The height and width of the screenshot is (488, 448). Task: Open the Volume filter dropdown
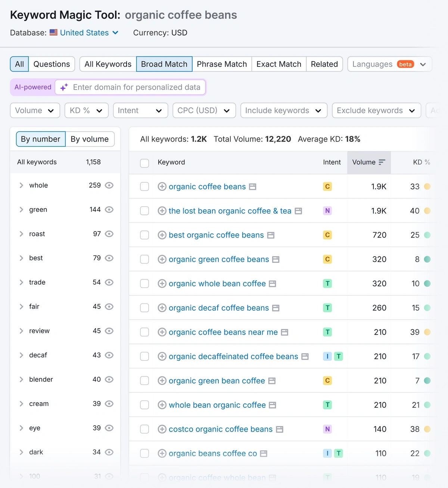tap(35, 111)
